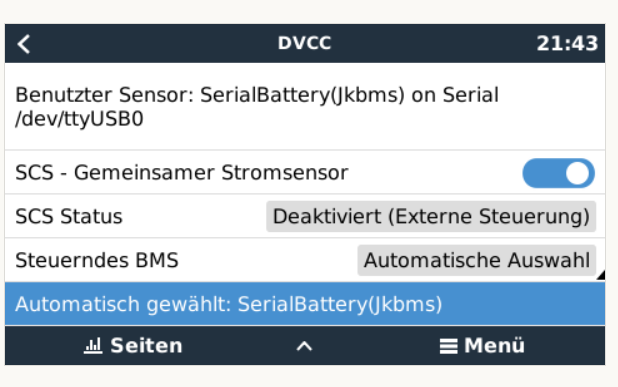The height and width of the screenshot is (387, 618).
Task: Click the SCS - Gemeinsamer Stromsensor label
Action: pos(182,173)
